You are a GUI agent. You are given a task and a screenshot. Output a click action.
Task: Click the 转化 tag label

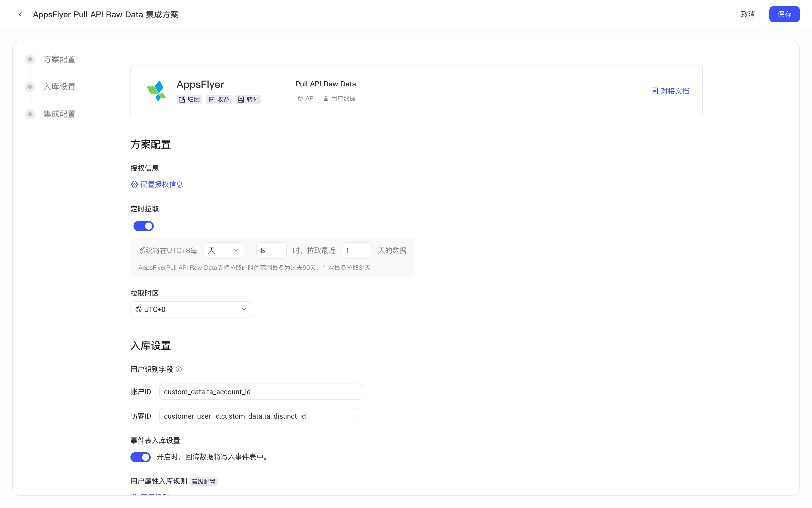coord(253,100)
